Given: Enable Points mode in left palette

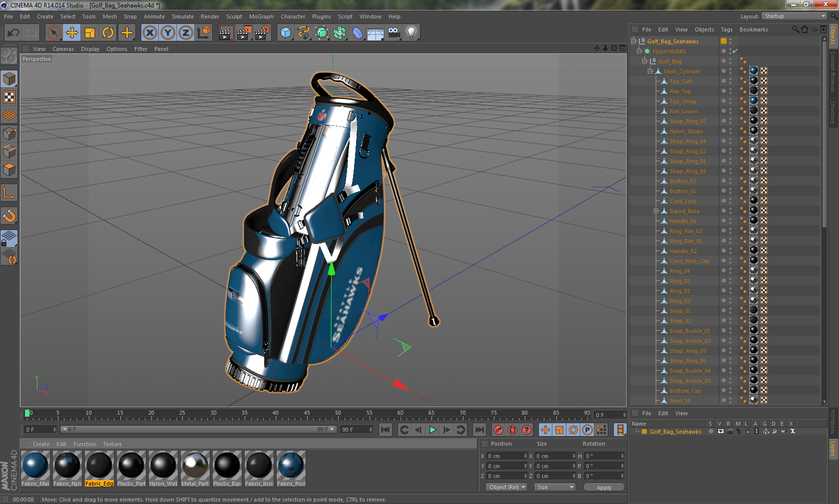Looking at the screenshot, I should [9, 134].
